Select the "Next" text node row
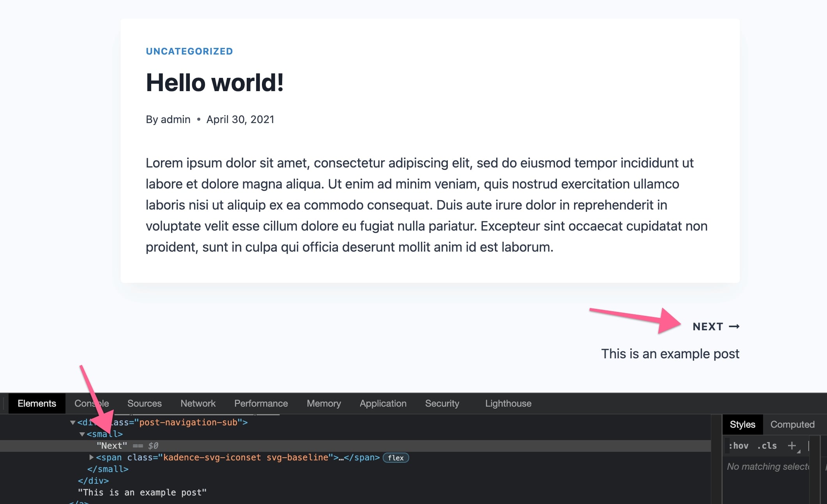 (x=355, y=446)
